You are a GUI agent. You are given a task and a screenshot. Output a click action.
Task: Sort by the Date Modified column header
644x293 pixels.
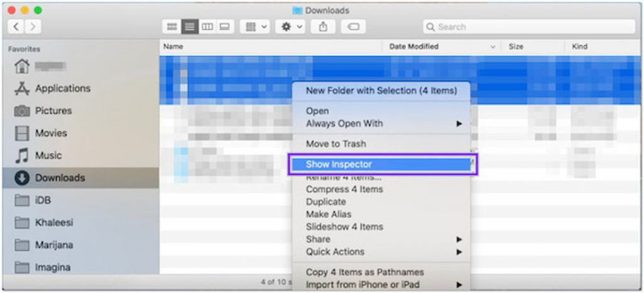pyautogui.click(x=414, y=47)
